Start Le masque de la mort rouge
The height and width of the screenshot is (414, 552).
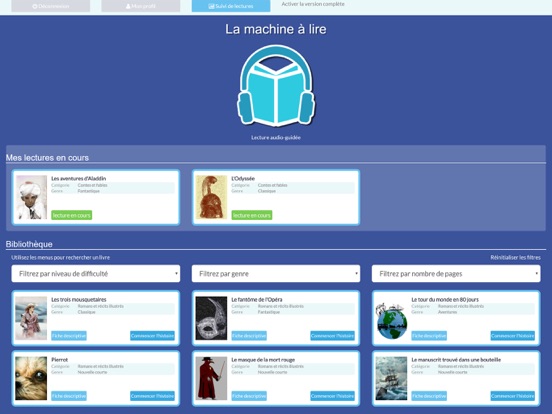[x=333, y=396]
